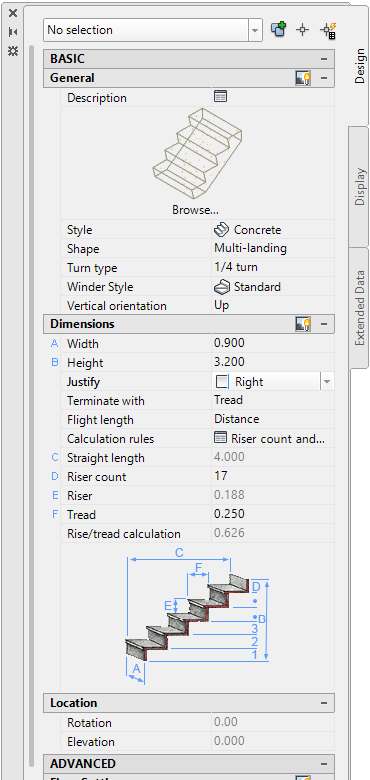Switch to the Extended Data tab
The width and height of the screenshot is (370, 780).
(359, 307)
